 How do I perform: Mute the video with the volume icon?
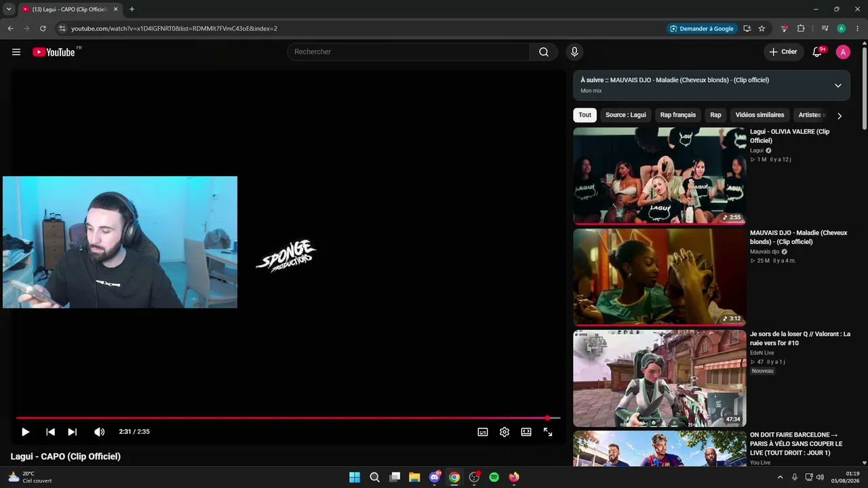[99, 432]
